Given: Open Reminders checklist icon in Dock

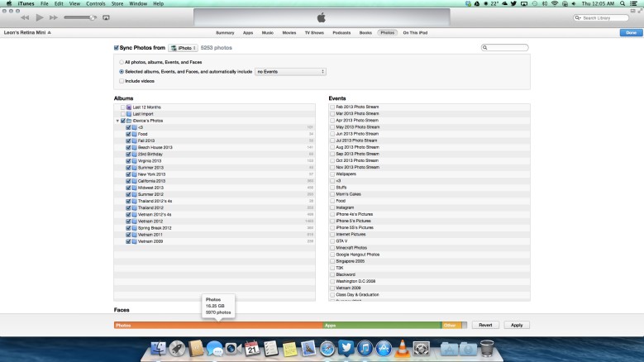Looking at the screenshot, I should point(270,349).
